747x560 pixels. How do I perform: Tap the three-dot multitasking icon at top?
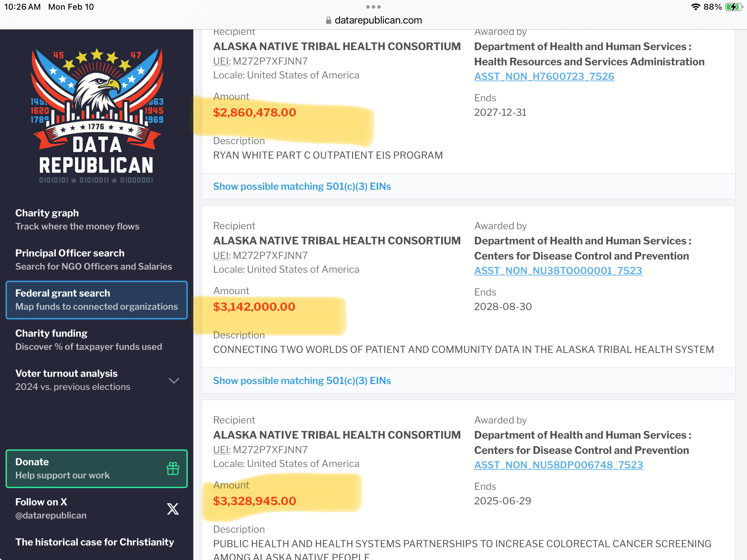[x=373, y=7]
